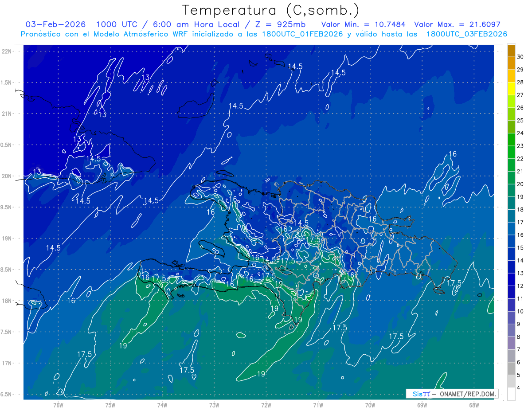Click the longitude axis label "72W"
The width and height of the screenshot is (532, 411).
[x=266, y=405]
